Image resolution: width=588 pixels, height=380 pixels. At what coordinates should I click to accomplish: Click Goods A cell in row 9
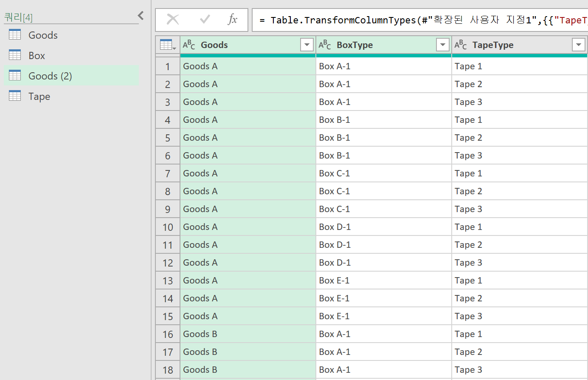coord(248,209)
